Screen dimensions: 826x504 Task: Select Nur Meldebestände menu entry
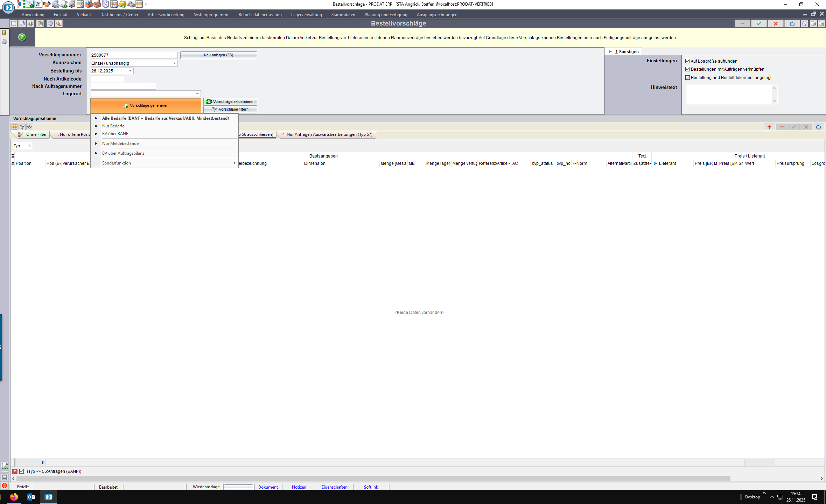120,143
